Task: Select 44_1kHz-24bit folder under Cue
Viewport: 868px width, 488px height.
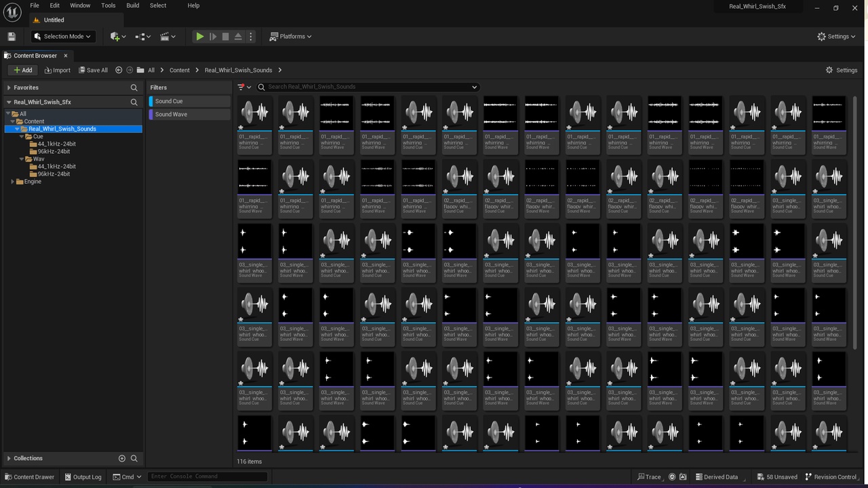Action: [x=56, y=144]
